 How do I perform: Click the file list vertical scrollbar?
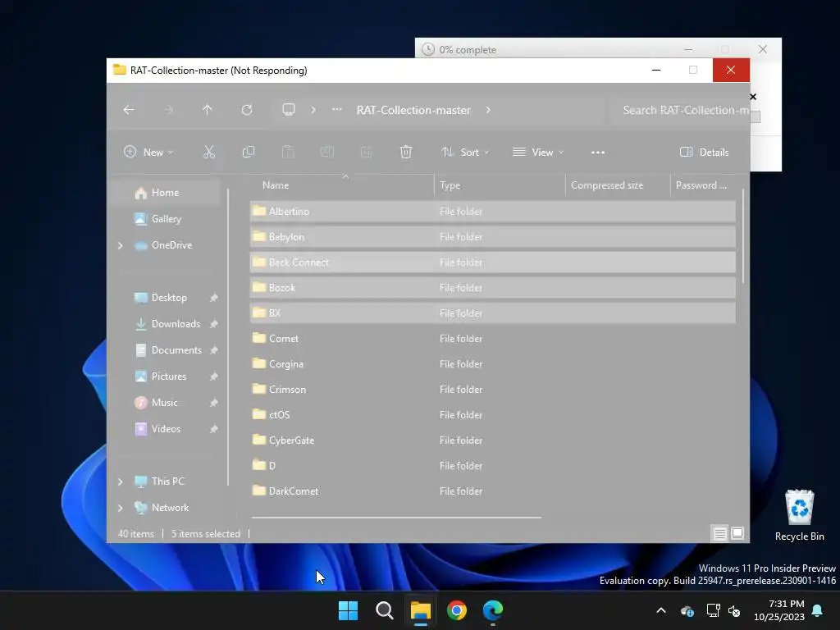742,235
